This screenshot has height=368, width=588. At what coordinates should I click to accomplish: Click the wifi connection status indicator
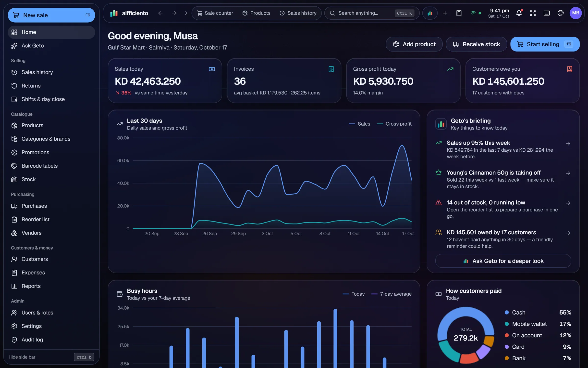click(476, 13)
